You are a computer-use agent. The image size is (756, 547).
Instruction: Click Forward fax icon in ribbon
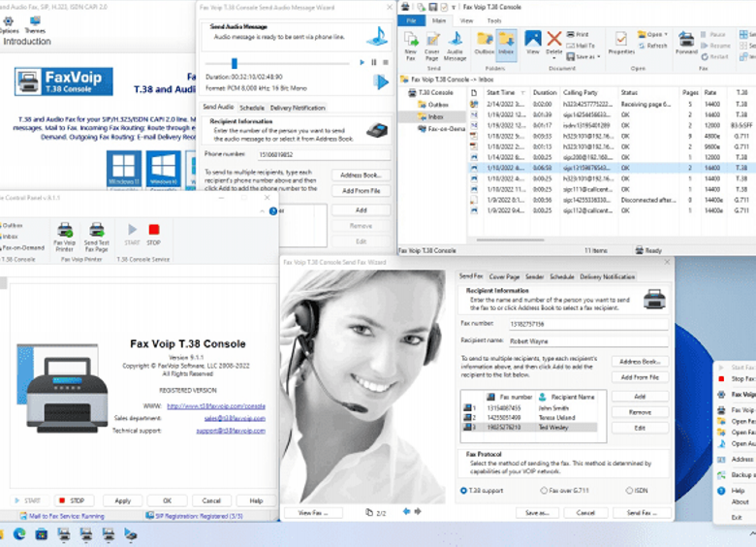click(x=686, y=43)
